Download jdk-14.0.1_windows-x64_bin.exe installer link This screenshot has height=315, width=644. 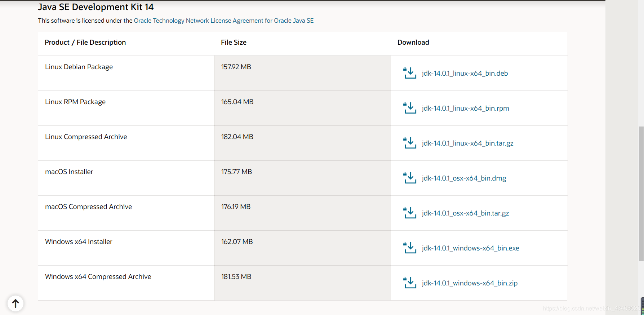pos(471,248)
